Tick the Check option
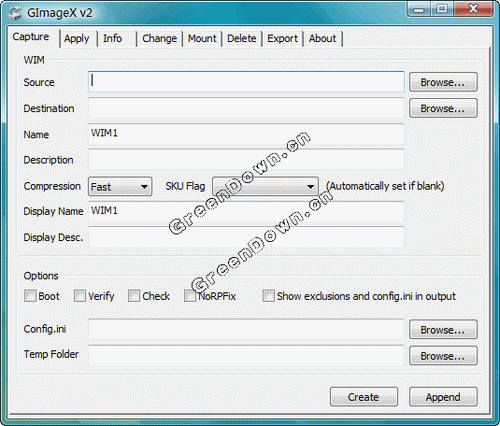The height and width of the screenshot is (426, 500). click(x=134, y=296)
